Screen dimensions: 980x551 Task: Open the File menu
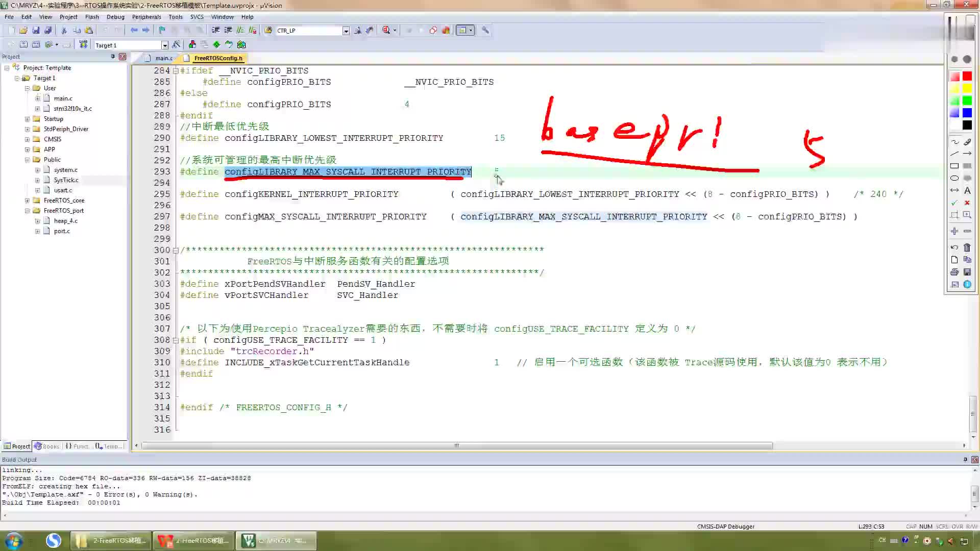9,17
